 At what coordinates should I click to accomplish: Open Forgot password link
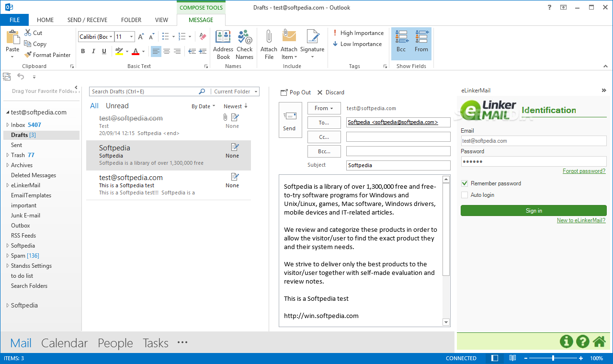[584, 171]
